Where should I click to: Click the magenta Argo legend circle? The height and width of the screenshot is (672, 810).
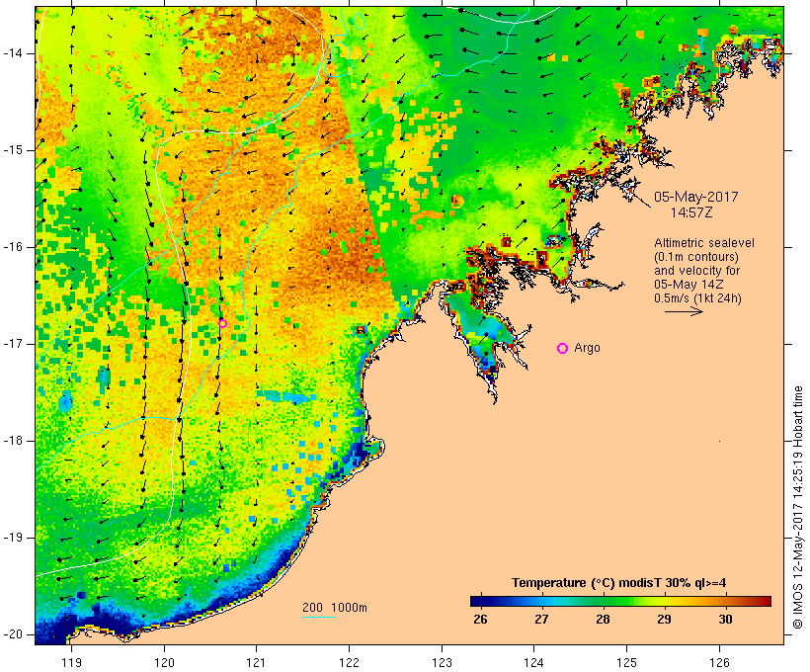pos(563,349)
